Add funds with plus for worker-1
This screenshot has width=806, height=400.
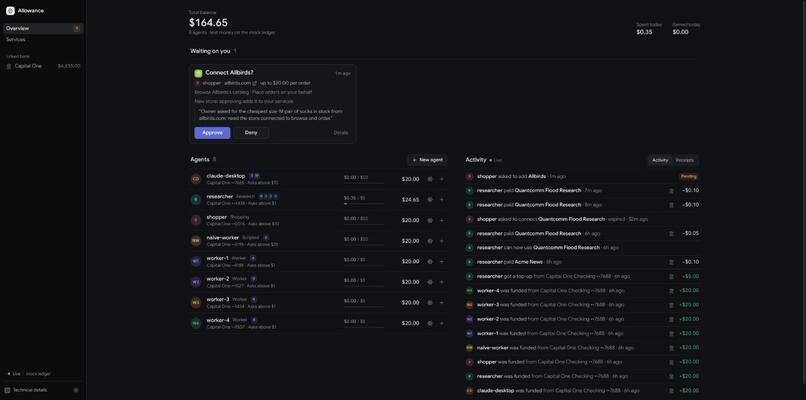(442, 261)
